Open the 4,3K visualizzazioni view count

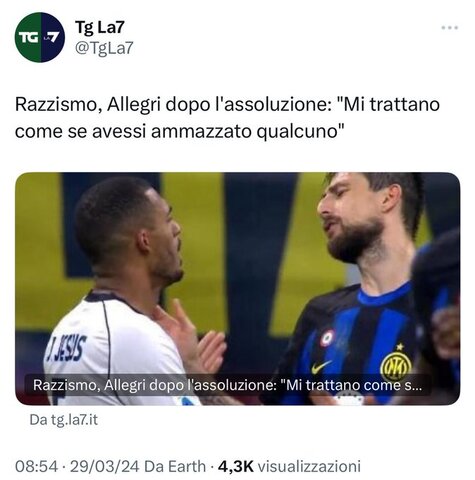tap(289, 466)
